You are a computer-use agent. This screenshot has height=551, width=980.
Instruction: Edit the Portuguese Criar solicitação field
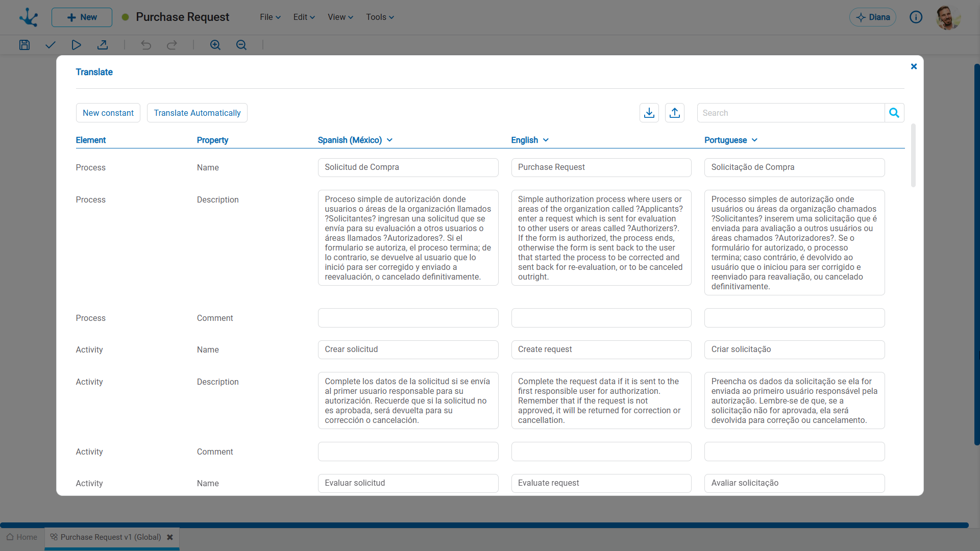pyautogui.click(x=794, y=349)
